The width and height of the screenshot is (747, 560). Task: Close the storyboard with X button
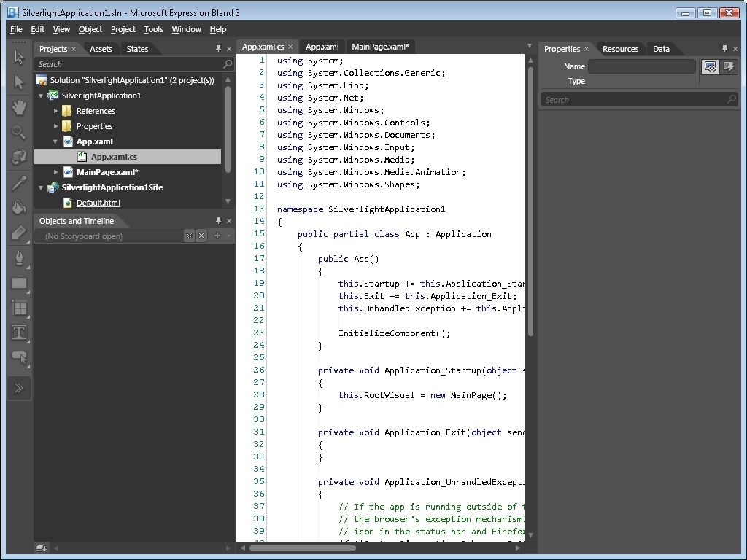[x=201, y=236]
